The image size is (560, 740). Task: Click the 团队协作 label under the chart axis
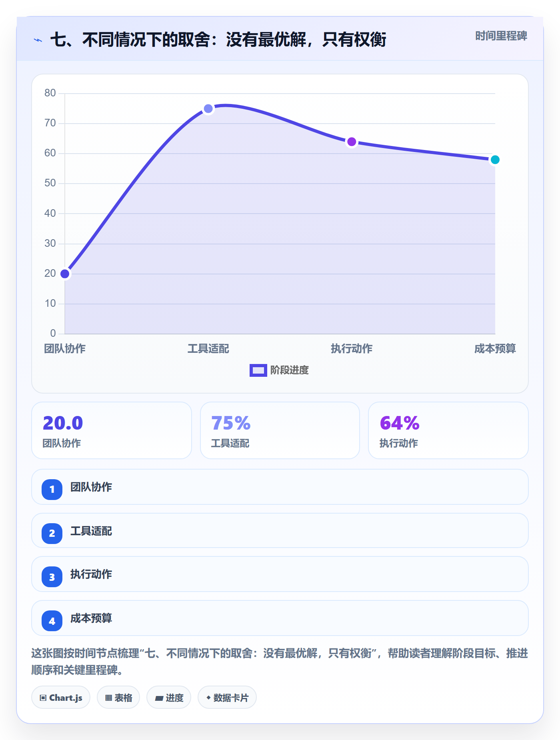(65, 349)
